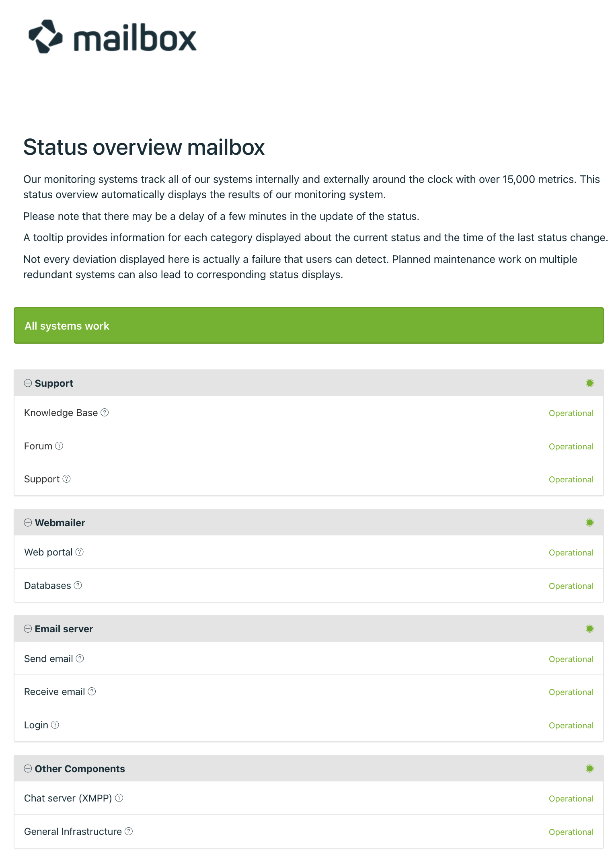Collapse the Support group
Screen dimensions: 616x861
28,383
